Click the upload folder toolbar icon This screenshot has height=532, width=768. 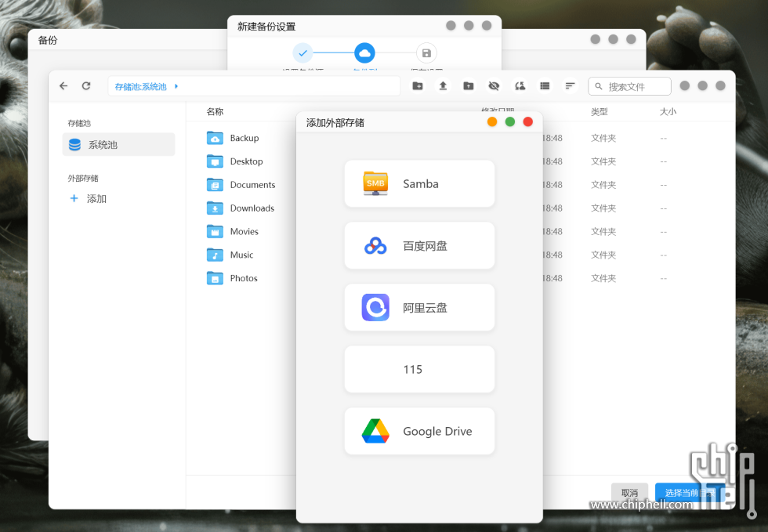(469, 86)
